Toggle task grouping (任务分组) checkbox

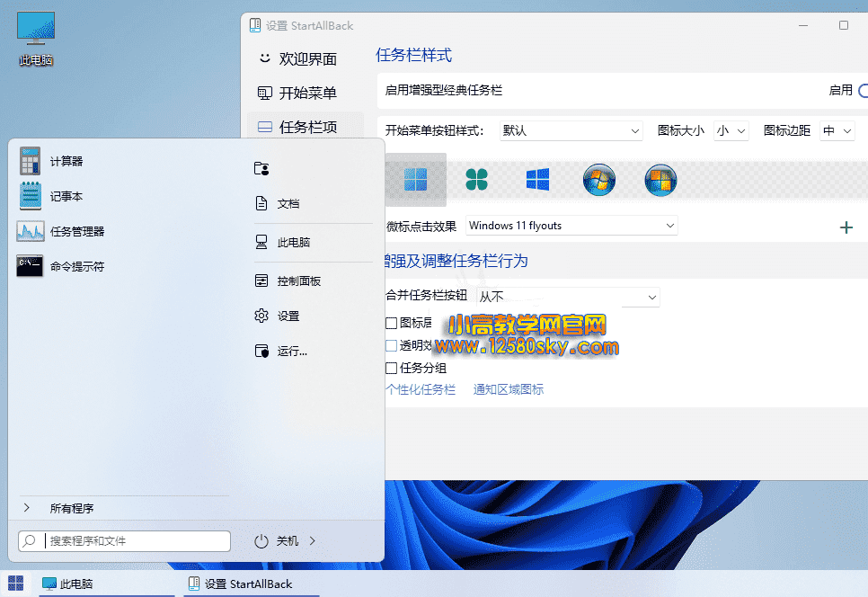392,368
